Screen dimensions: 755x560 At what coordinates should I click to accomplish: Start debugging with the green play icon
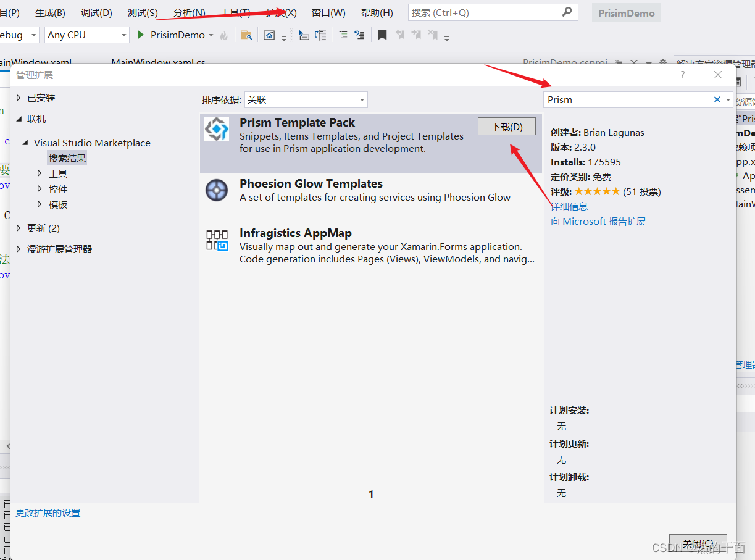coord(141,35)
